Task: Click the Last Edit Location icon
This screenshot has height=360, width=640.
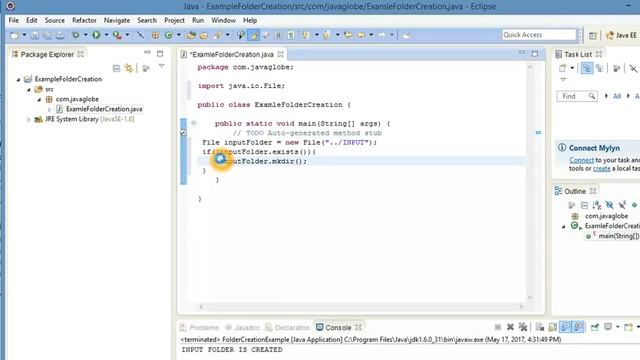Action: (348, 36)
